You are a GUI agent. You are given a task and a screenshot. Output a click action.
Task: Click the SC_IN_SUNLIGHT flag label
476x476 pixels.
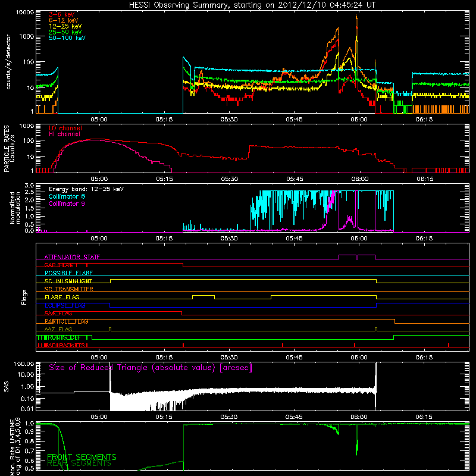pyautogui.click(x=68, y=281)
